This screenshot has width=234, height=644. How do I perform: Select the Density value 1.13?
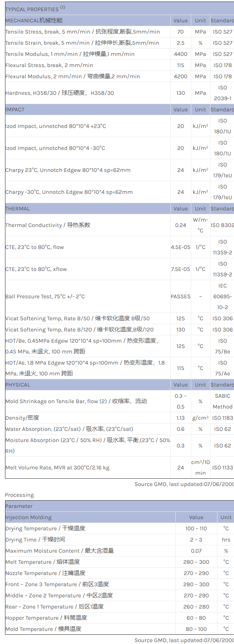(180, 418)
